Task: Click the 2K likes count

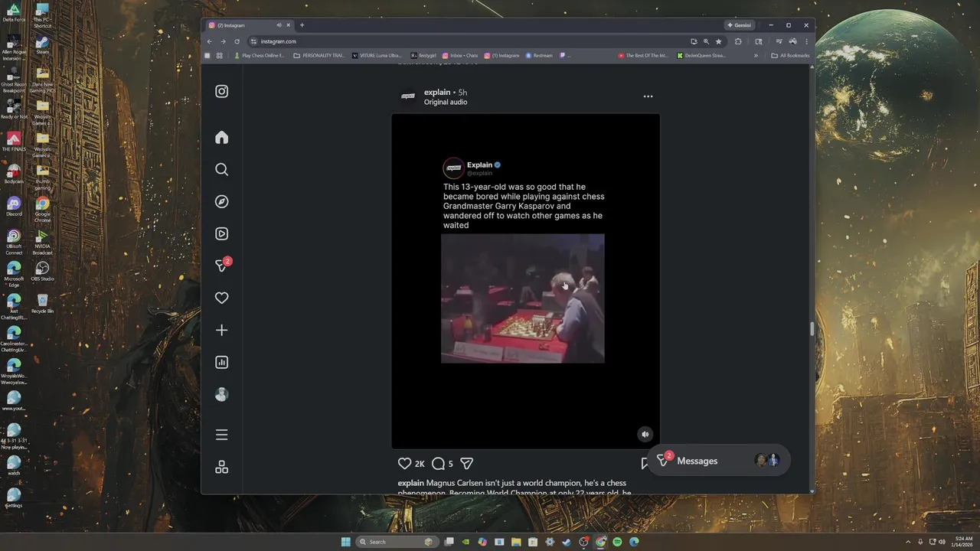Action: [420, 464]
